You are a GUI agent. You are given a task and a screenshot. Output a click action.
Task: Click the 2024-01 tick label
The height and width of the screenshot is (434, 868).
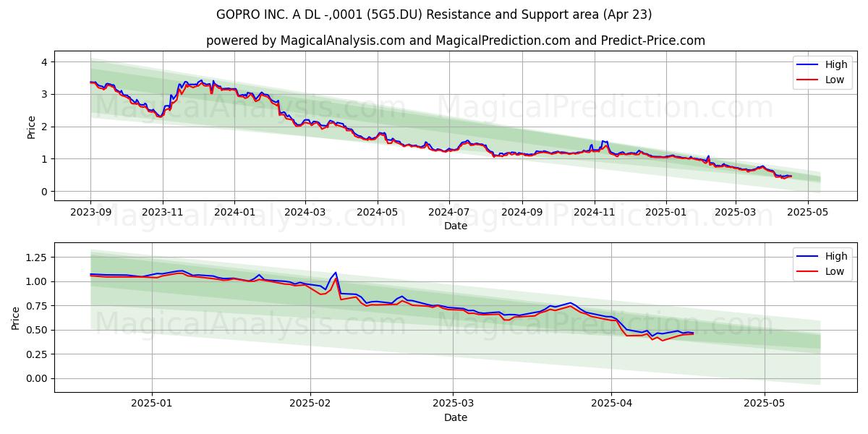pyautogui.click(x=234, y=212)
